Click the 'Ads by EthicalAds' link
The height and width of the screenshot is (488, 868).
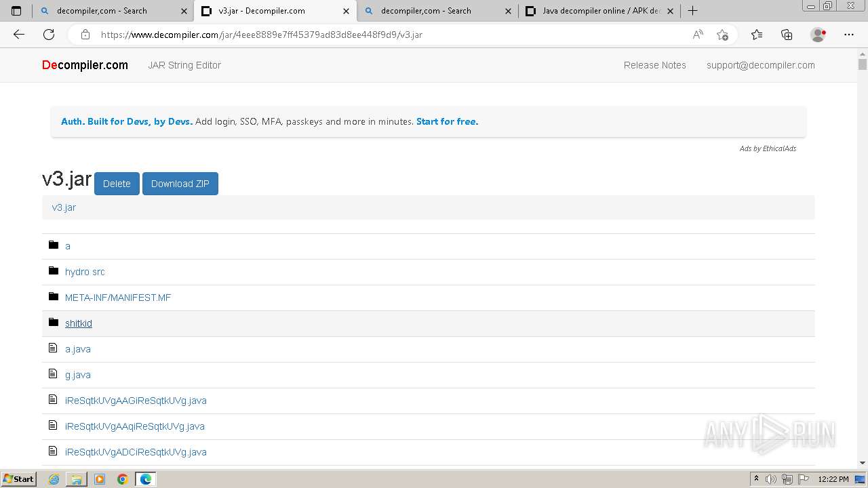[768, 148]
